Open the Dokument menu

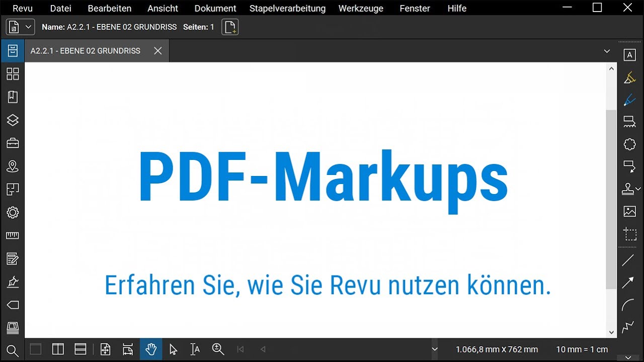(215, 9)
